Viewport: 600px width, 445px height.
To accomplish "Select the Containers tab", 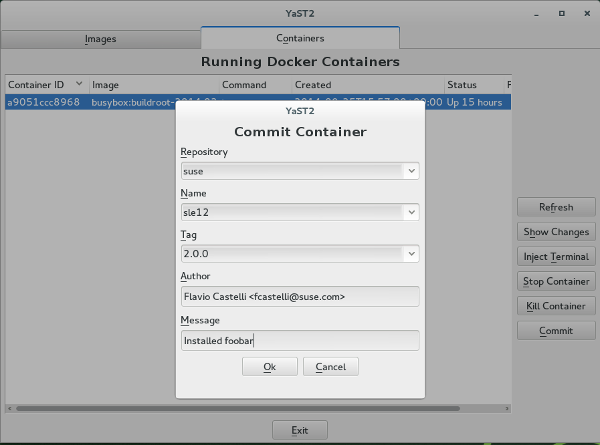I will (x=300, y=38).
